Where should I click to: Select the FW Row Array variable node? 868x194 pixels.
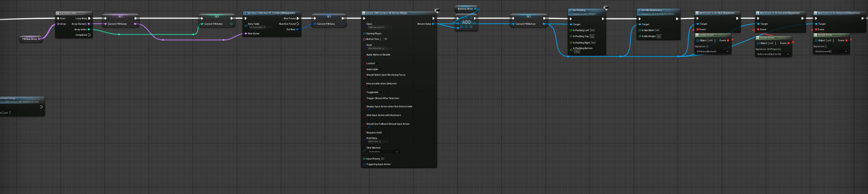(30, 39)
